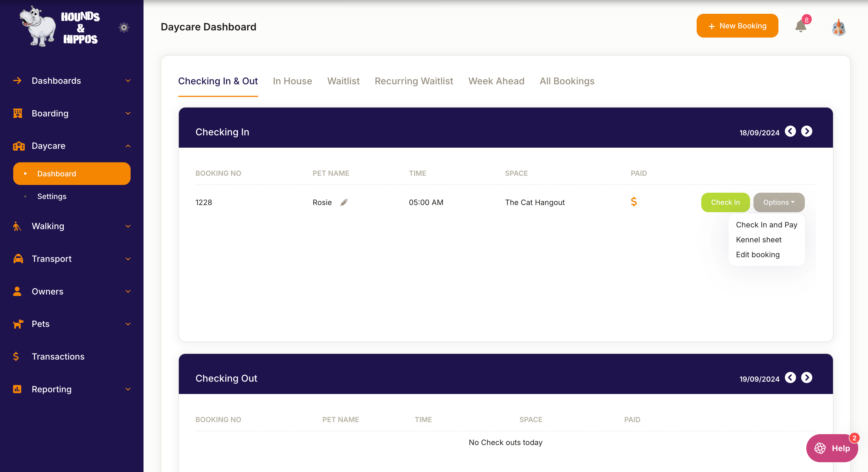This screenshot has width=868, height=472.
Task: Expand the Walking menu chevron
Action: (128, 226)
